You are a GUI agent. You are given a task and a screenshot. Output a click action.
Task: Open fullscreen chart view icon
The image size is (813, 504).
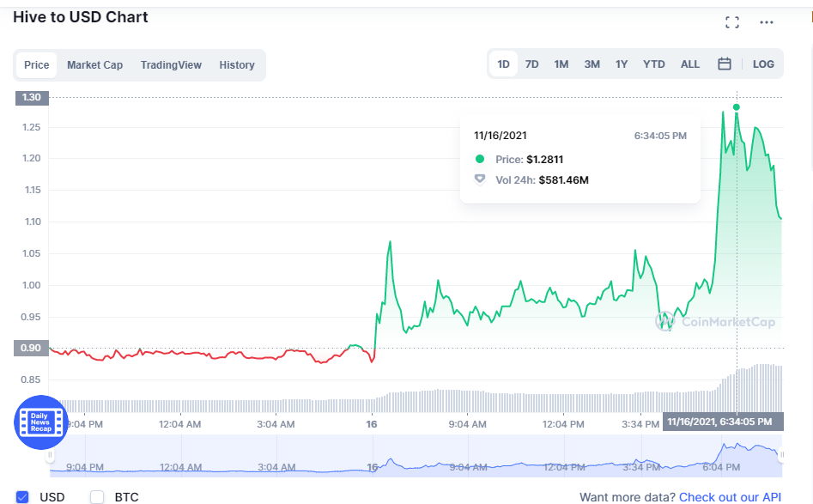[732, 22]
